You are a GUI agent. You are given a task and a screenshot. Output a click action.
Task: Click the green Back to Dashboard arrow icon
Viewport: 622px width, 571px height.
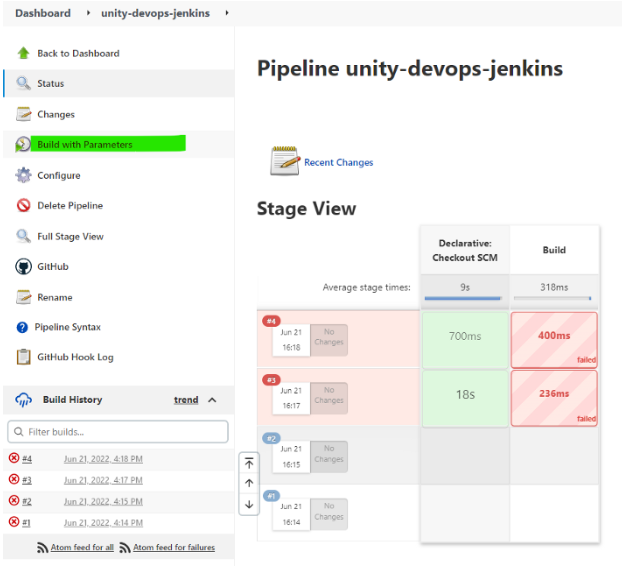(x=23, y=53)
